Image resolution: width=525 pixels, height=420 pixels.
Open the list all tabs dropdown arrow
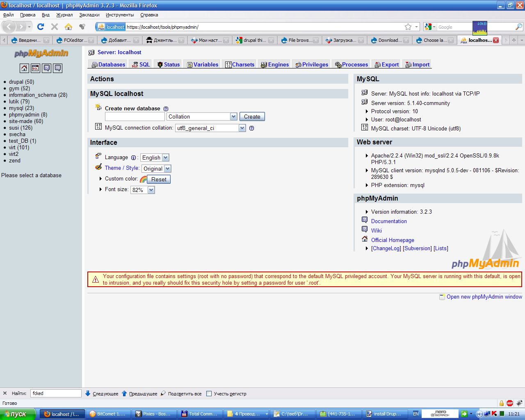(522, 40)
